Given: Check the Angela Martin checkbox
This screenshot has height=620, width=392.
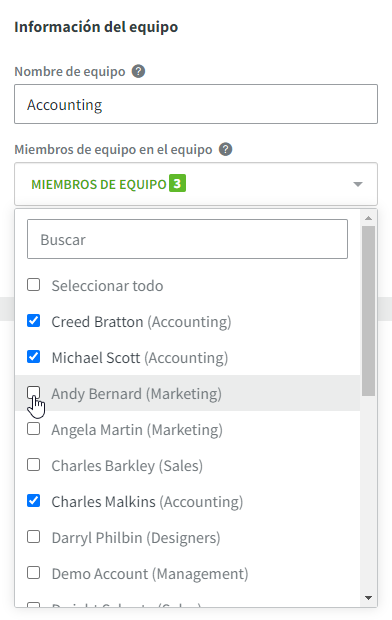Looking at the screenshot, I should tap(34, 429).
